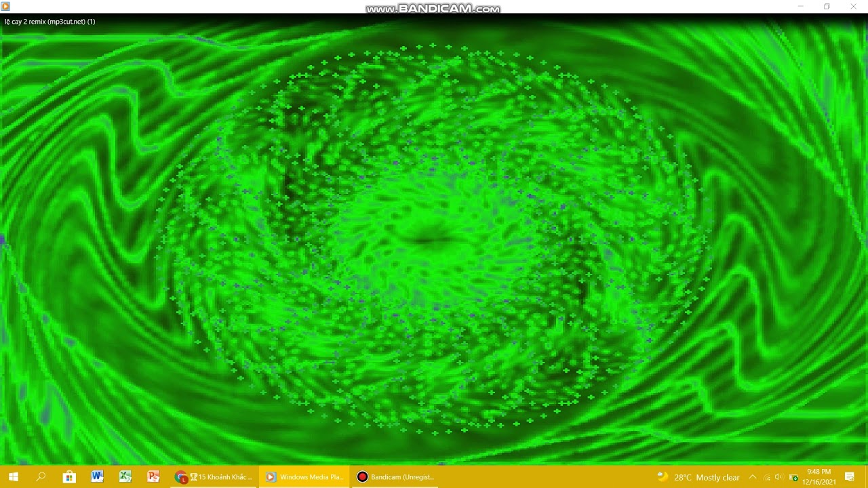The image size is (868, 488).
Task: Restore down the Media Player window
Action: [827, 7]
